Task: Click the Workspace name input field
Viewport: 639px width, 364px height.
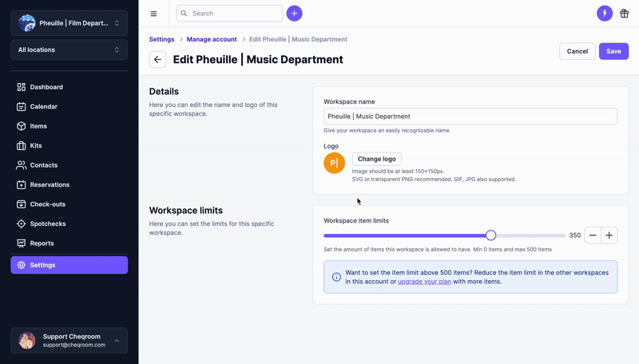Action: (470, 117)
